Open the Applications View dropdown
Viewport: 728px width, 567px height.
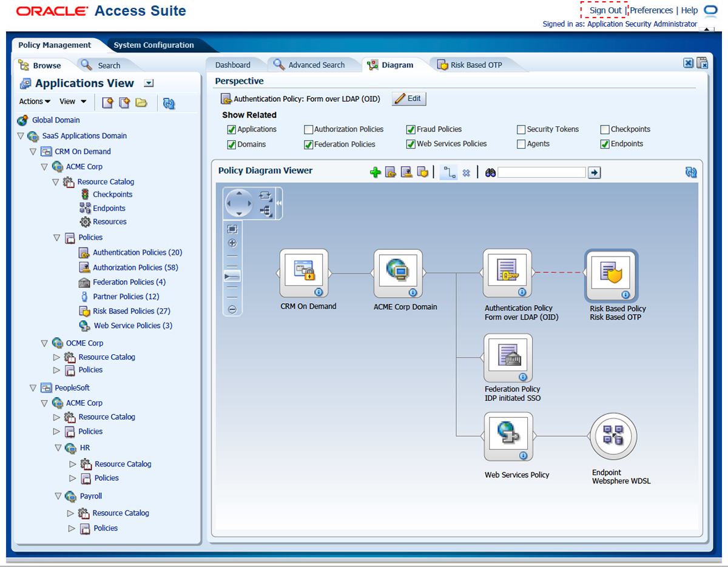click(149, 84)
